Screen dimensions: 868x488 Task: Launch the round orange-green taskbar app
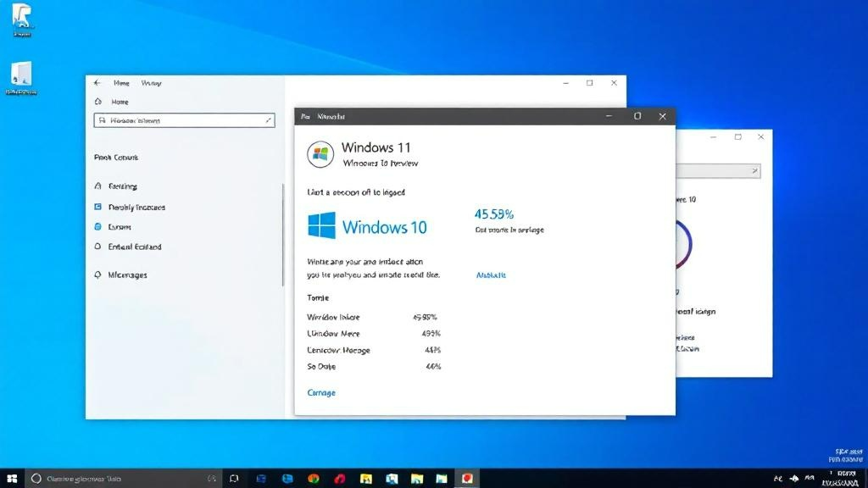point(314,479)
